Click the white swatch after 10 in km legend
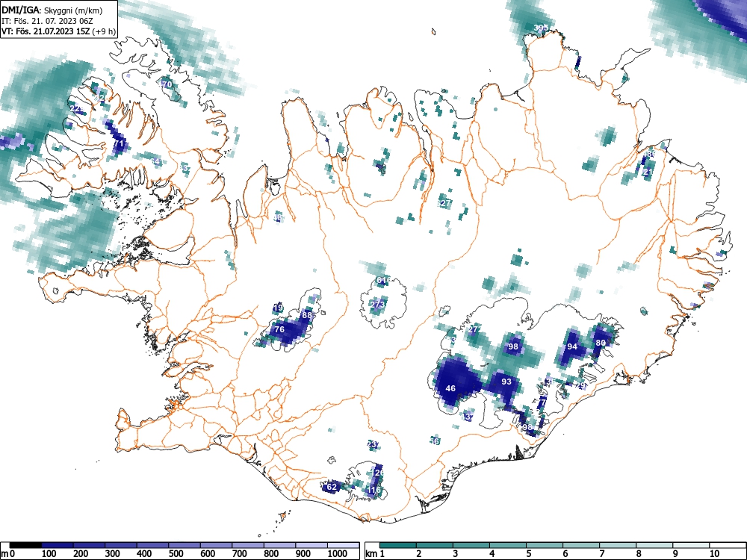 click(x=727, y=545)
